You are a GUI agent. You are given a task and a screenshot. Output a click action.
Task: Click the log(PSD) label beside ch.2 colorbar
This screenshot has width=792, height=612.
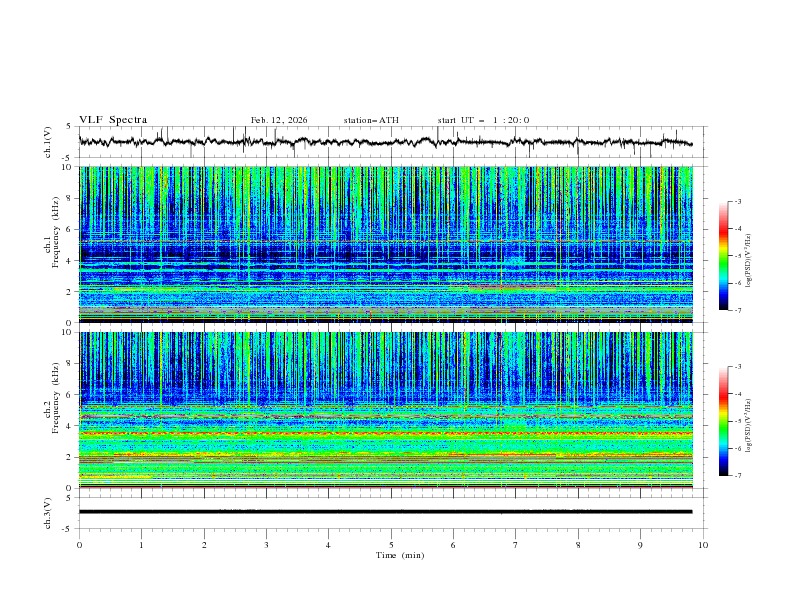click(x=749, y=426)
